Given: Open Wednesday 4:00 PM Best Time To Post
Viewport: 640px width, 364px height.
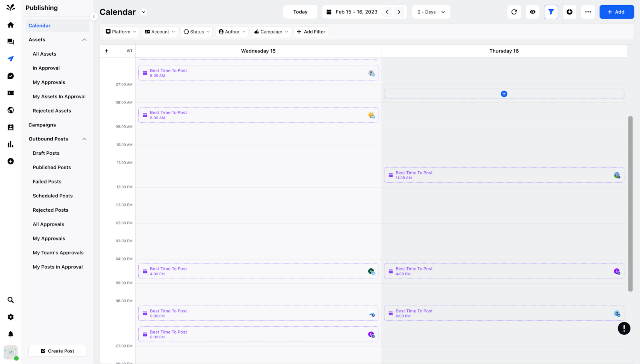Looking at the screenshot, I should click(258, 271).
